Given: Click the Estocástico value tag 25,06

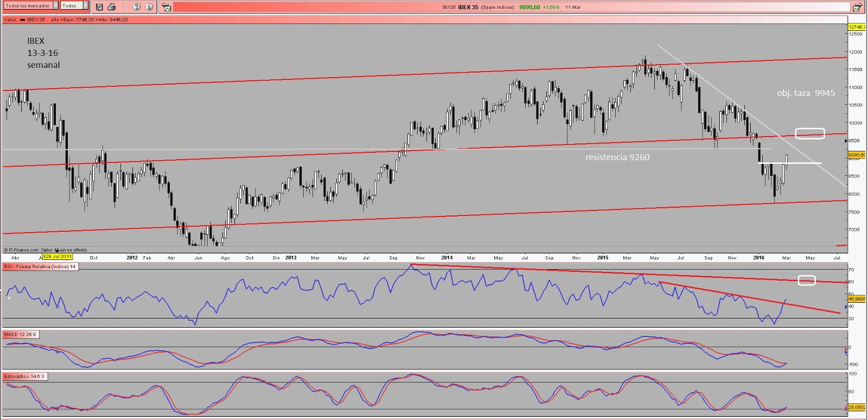Looking at the screenshot, I should coord(857,407).
